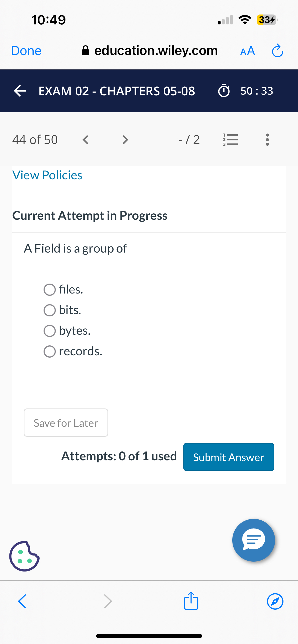Tap Done to close the web view
The height and width of the screenshot is (644, 298).
click(26, 51)
